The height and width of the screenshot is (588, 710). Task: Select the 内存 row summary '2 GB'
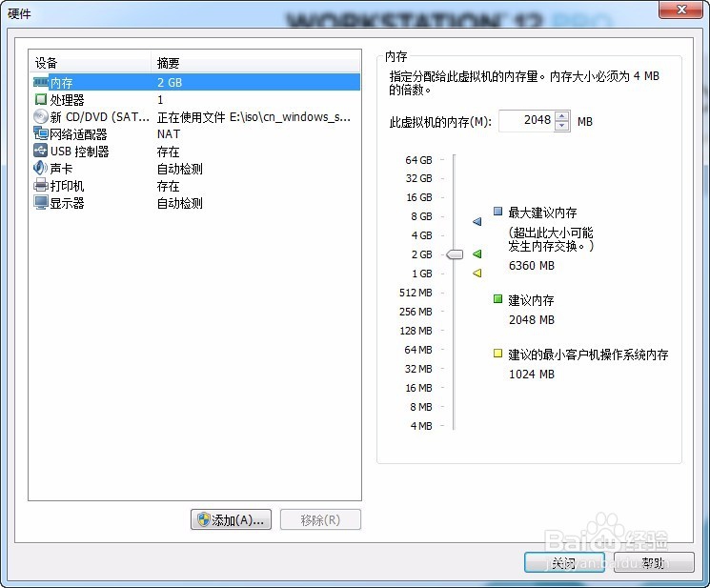click(x=170, y=82)
